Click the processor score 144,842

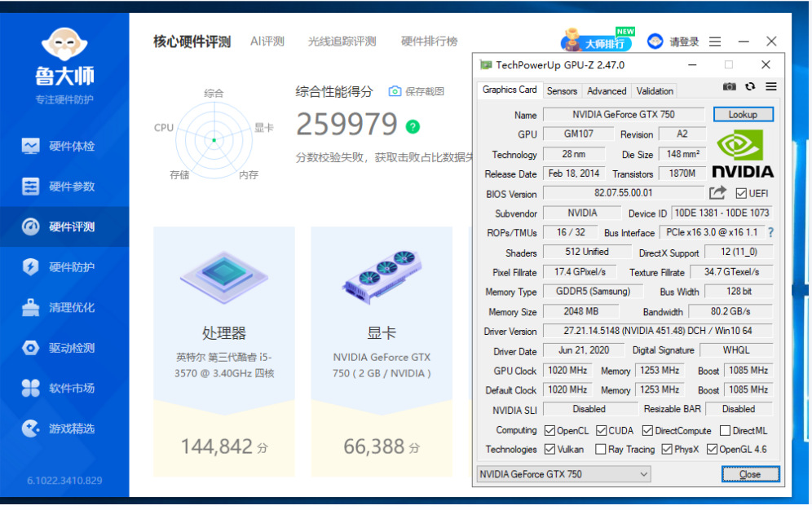pyautogui.click(x=217, y=447)
